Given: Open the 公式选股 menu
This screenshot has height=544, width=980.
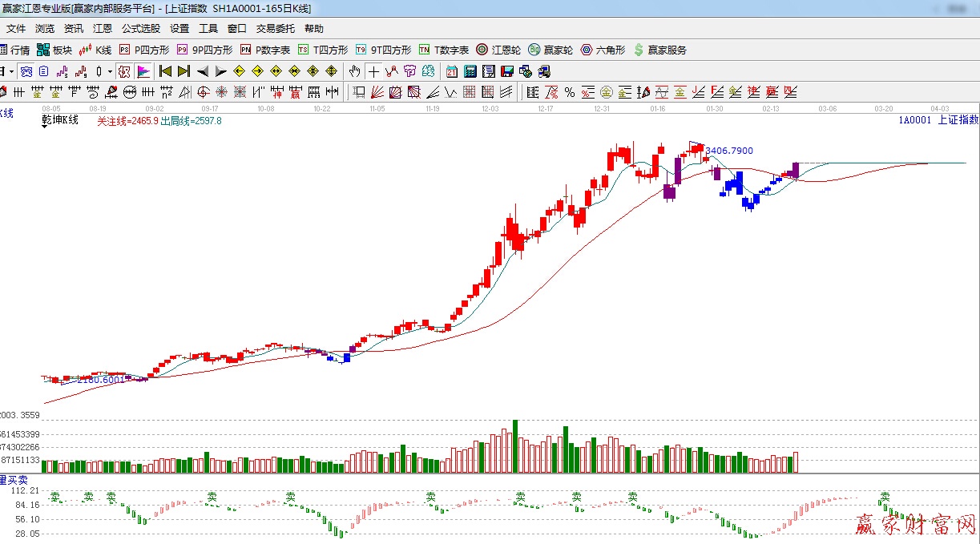Looking at the screenshot, I should coord(140,28).
